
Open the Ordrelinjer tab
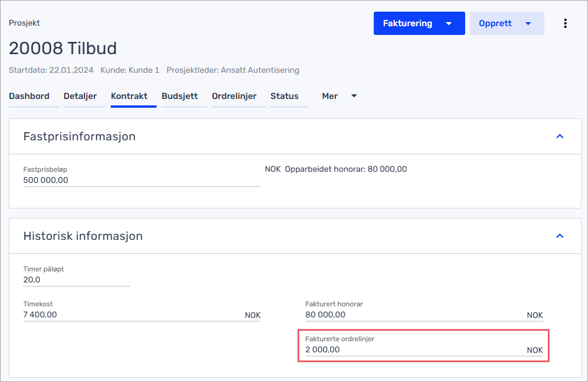pyautogui.click(x=234, y=96)
